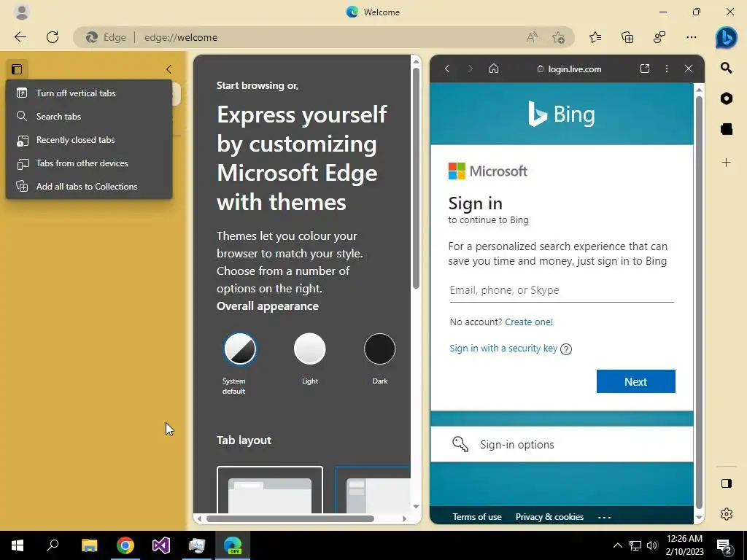Open the Favorites list icon
This screenshot has height=560, width=747.
pos(595,37)
